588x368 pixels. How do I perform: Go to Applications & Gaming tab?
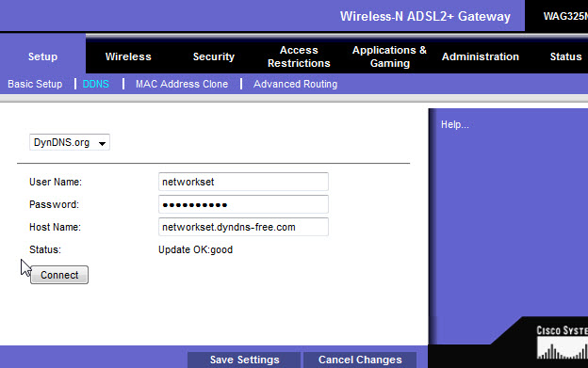click(x=389, y=56)
